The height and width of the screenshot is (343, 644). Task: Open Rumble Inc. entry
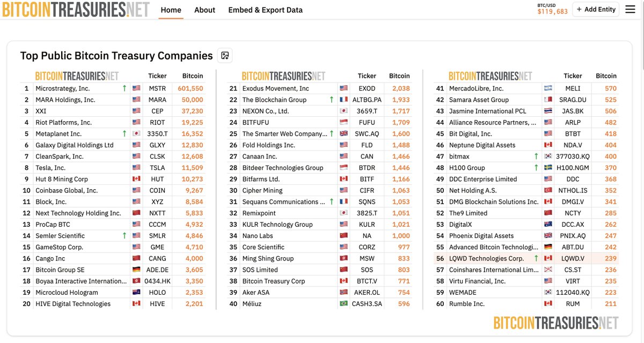coord(467,304)
